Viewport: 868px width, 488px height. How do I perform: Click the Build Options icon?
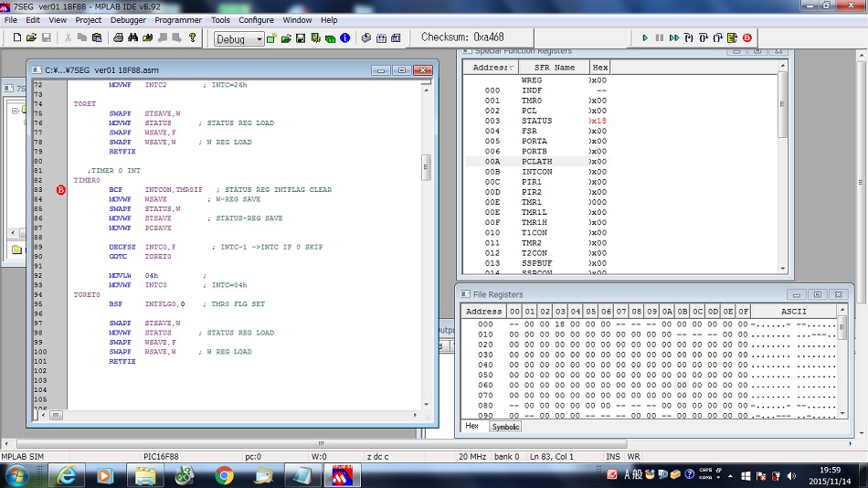click(315, 38)
